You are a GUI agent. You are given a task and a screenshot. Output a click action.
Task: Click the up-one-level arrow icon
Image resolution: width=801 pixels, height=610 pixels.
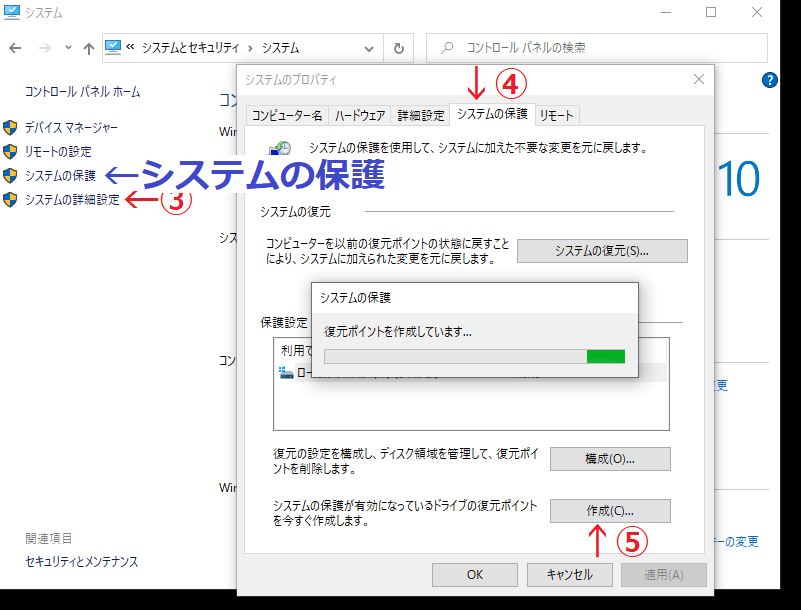[89, 48]
